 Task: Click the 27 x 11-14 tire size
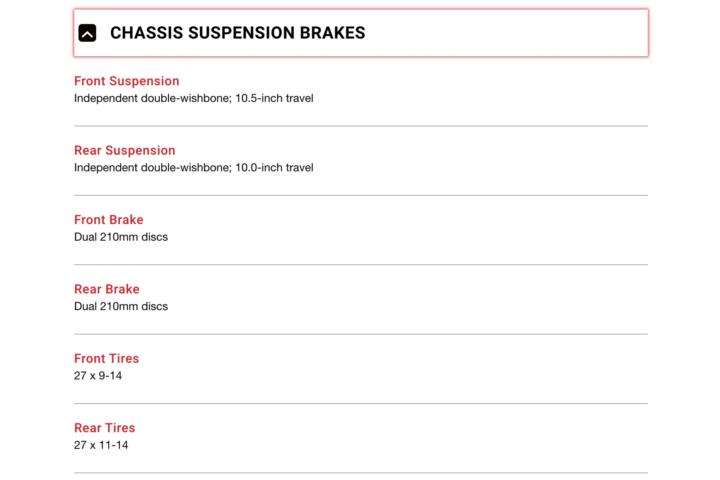point(101,445)
